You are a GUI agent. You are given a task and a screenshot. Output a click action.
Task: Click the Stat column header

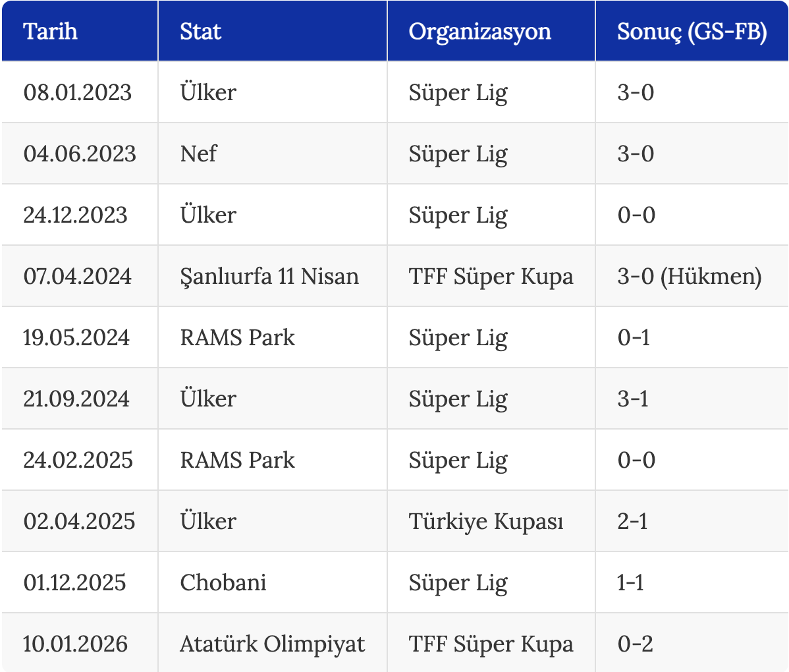tap(201, 32)
